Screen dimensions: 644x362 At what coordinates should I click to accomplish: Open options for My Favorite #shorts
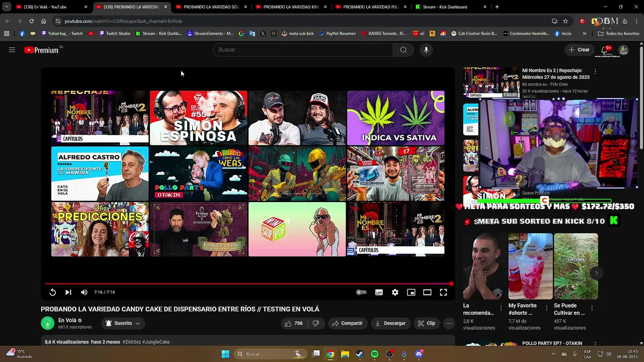click(x=546, y=308)
